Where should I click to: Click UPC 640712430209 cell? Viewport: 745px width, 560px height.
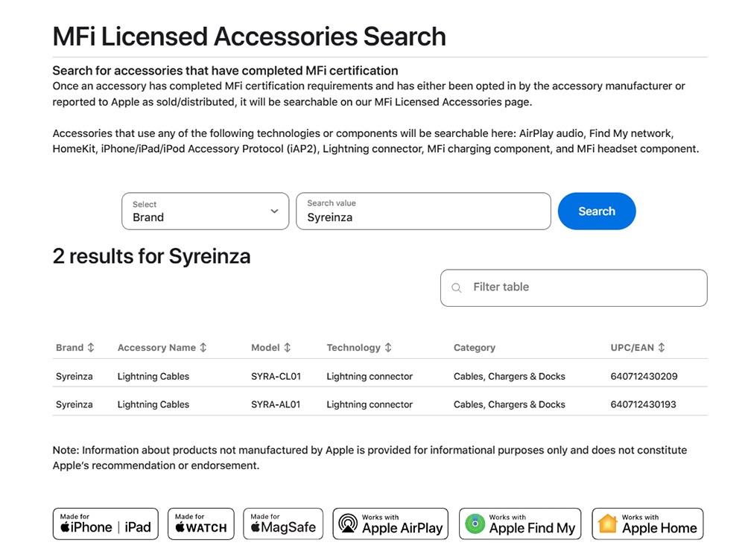(x=644, y=377)
